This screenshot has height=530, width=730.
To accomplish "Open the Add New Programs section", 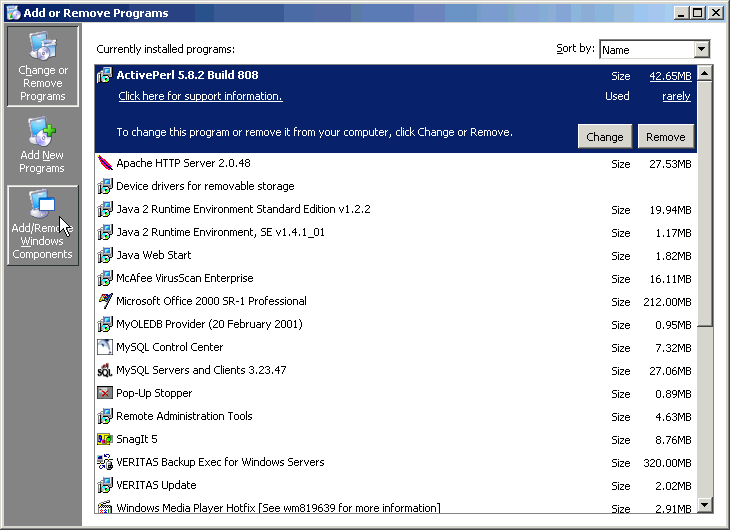I will click(x=42, y=146).
